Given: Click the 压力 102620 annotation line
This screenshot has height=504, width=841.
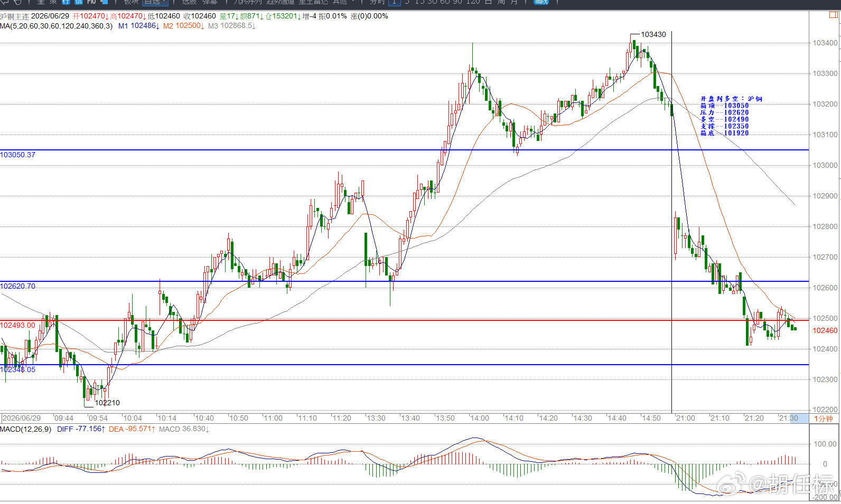Looking at the screenshot, I should 724,112.
